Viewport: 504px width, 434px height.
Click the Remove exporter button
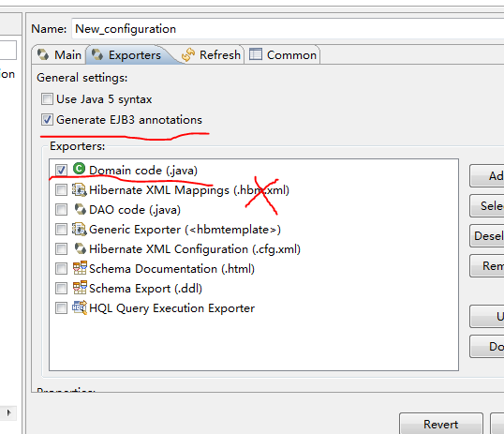[486, 265]
